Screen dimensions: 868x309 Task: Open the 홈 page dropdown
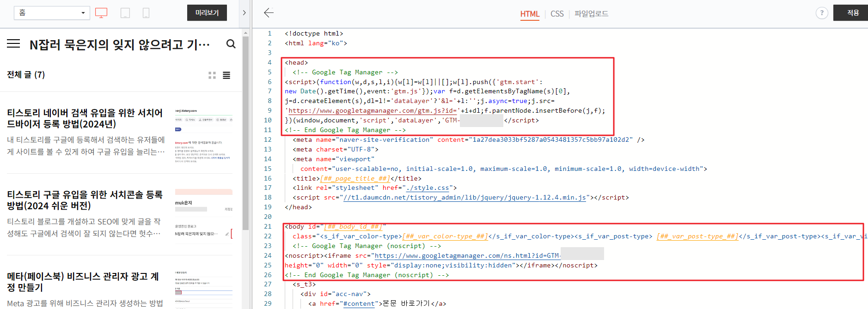[52, 13]
